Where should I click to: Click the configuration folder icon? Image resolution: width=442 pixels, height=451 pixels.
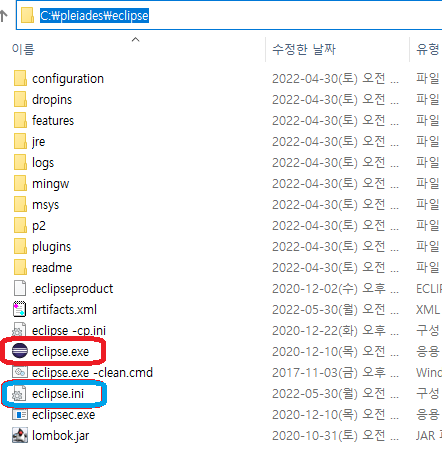20,78
